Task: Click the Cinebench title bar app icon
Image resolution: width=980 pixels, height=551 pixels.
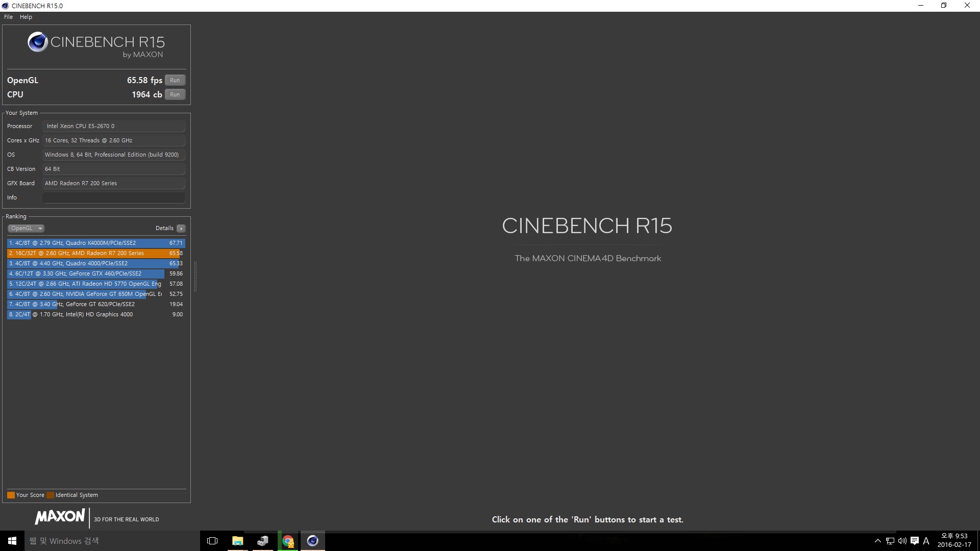Action: point(6,6)
